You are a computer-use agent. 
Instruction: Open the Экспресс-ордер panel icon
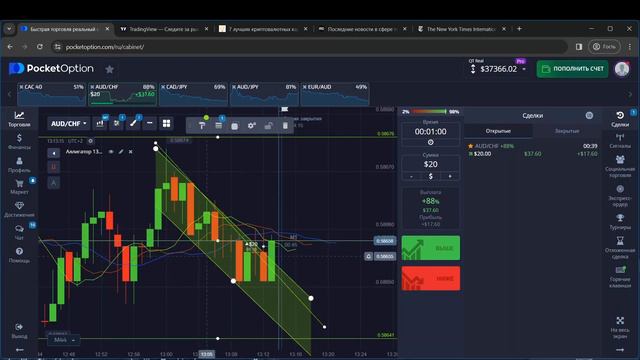click(x=620, y=196)
